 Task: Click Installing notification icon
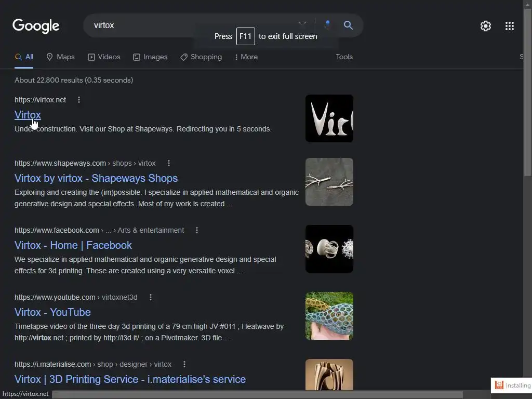[x=499, y=385]
